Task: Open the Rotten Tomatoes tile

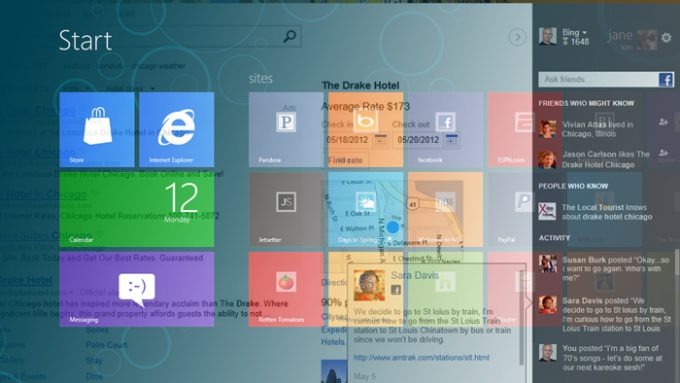Action: 286,289
